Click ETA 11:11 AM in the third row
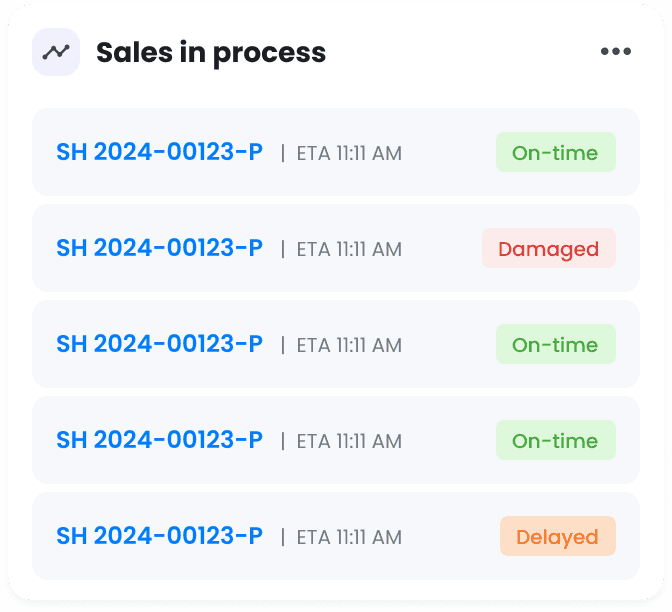672x612 pixels. (349, 345)
